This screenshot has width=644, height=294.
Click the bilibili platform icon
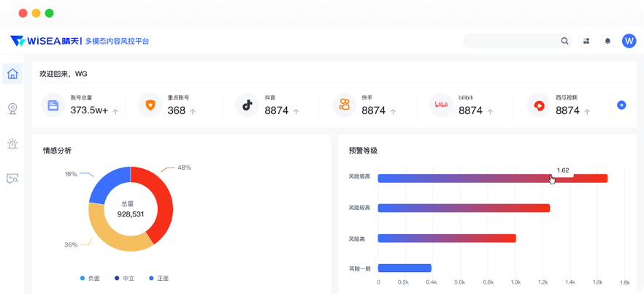[x=441, y=105]
